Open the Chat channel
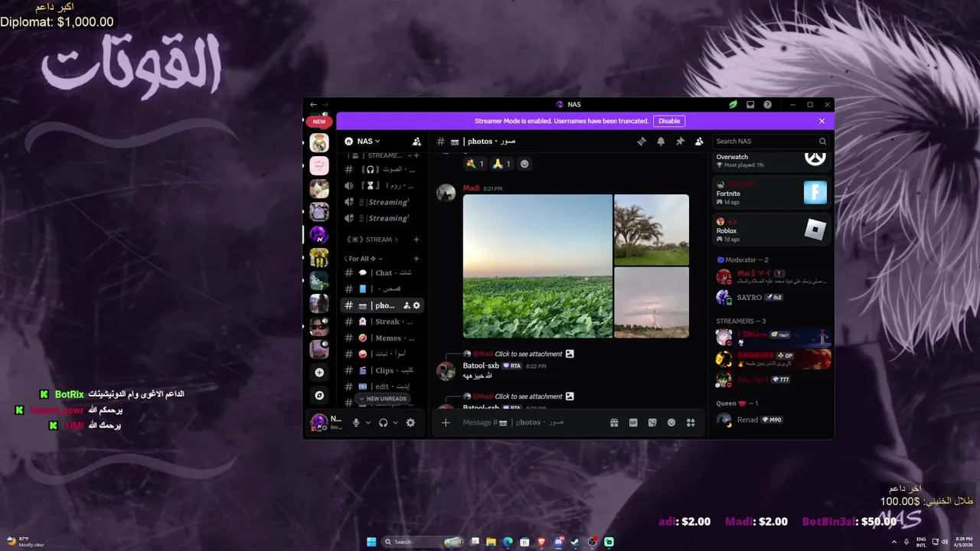Screen dimensions: 980x551 coord(381,273)
